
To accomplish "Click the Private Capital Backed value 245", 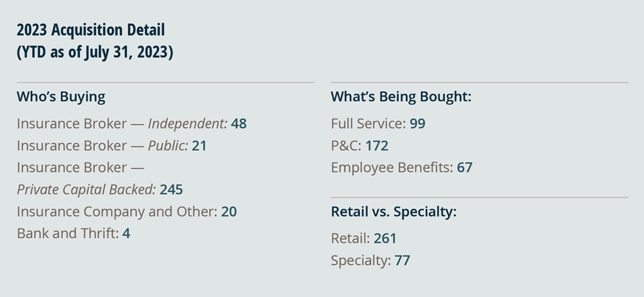I will click(x=171, y=190).
